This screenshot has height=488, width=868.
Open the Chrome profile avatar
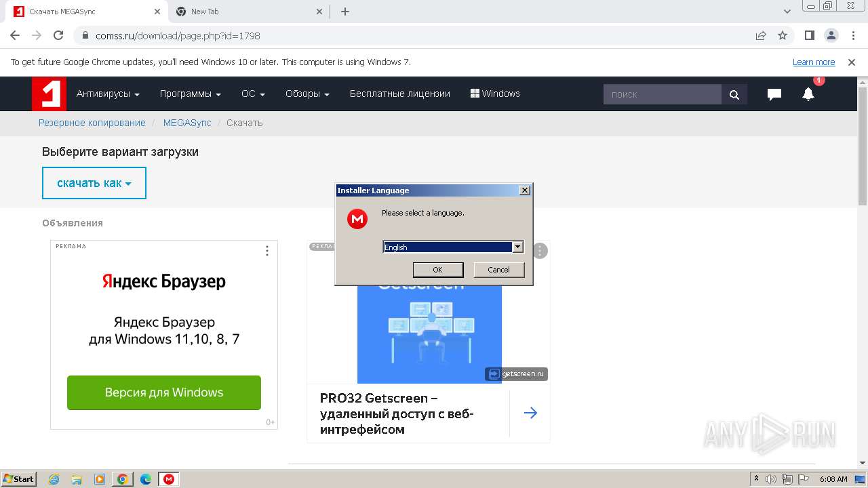831,35
